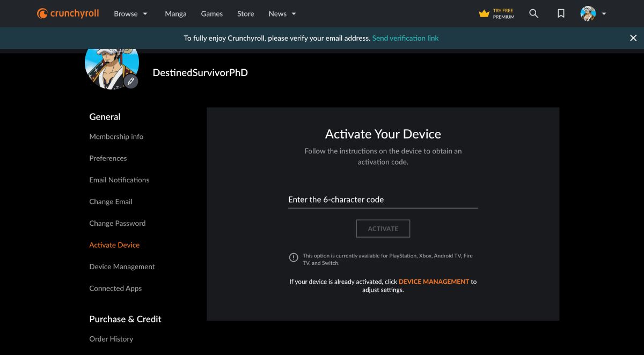Go to Change Email
This screenshot has height=355, width=644.
tap(111, 202)
